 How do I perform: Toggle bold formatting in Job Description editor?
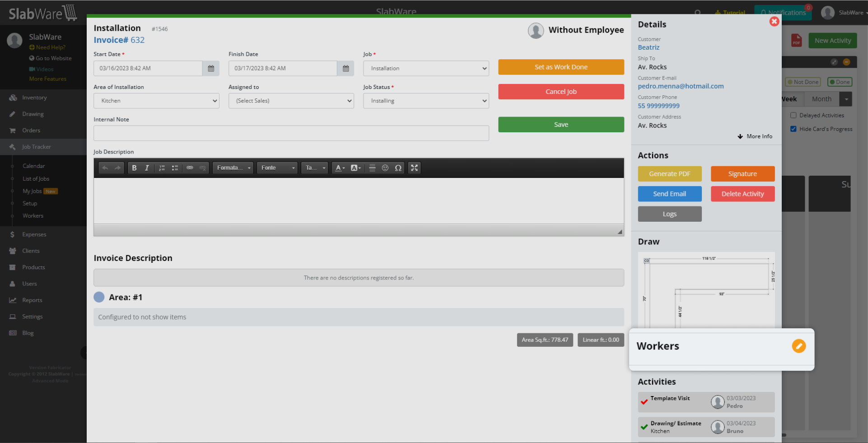pos(134,168)
